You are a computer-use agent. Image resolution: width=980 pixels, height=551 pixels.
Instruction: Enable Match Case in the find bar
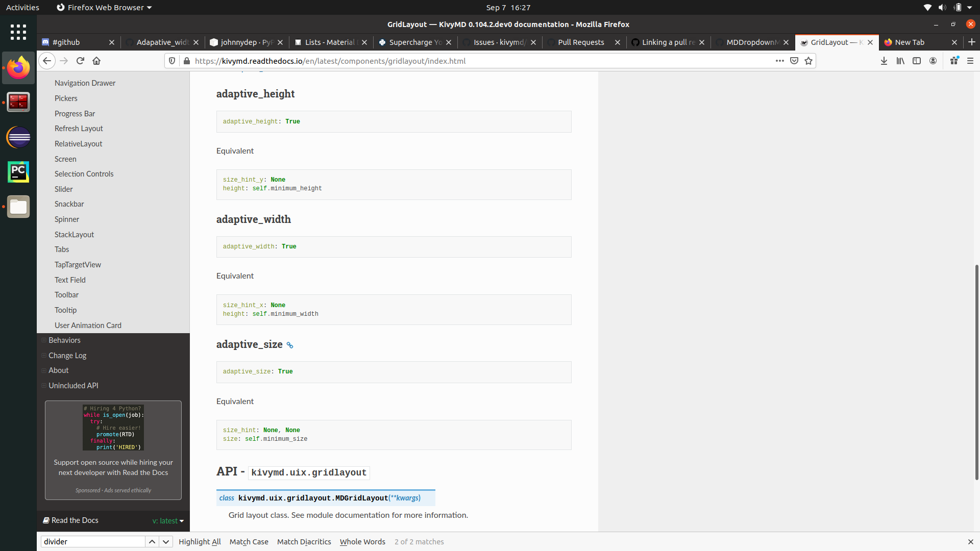[249, 541]
